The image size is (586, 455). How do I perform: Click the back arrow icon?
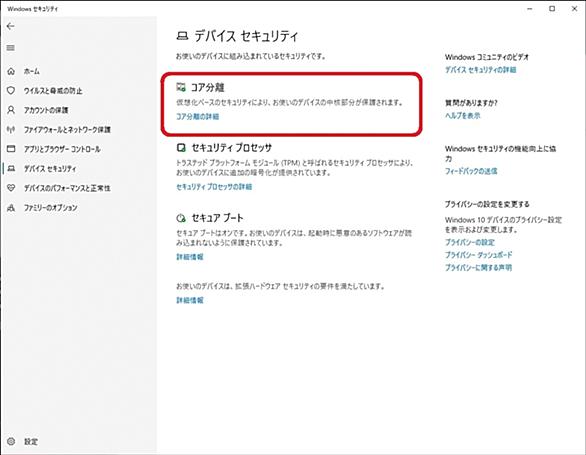10,26
